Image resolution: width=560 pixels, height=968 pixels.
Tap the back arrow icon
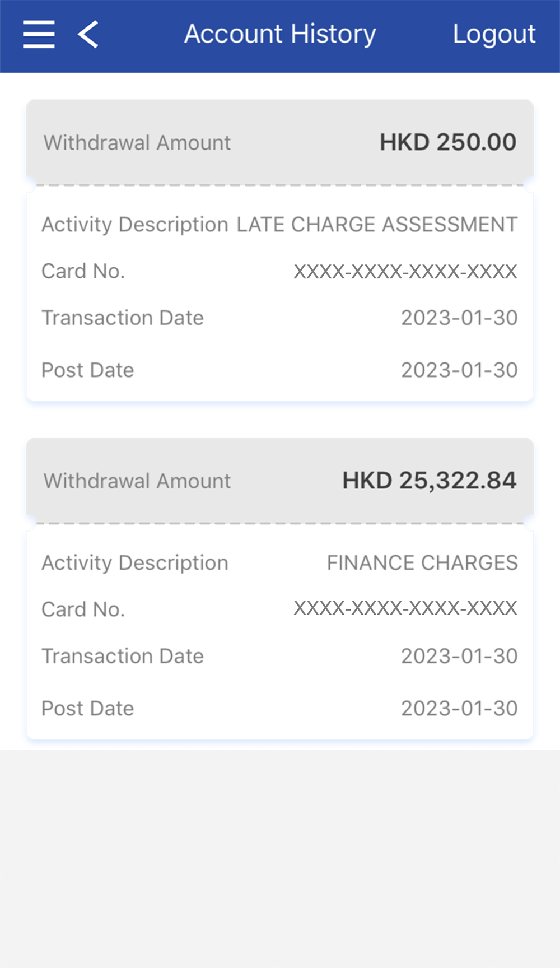coord(88,34)
